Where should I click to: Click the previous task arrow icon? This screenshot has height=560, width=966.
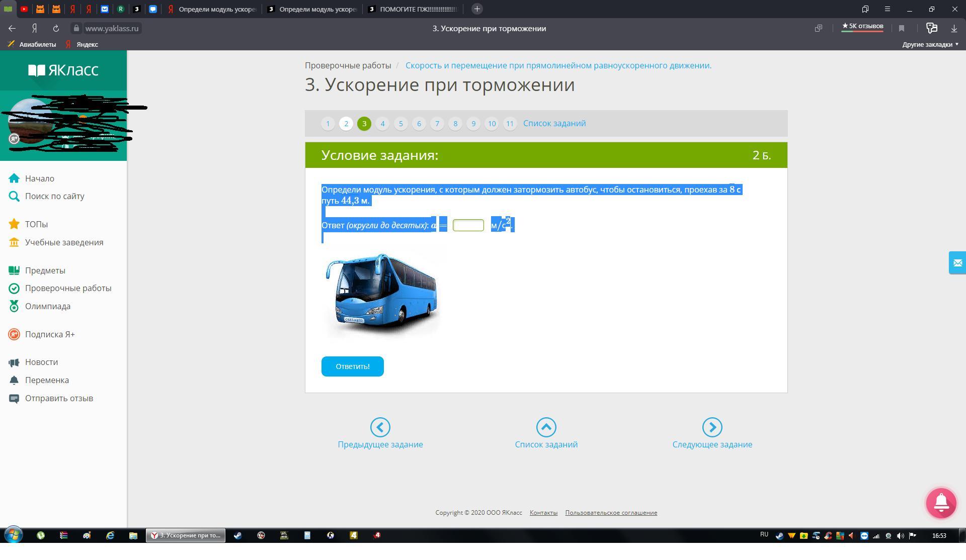380,427
